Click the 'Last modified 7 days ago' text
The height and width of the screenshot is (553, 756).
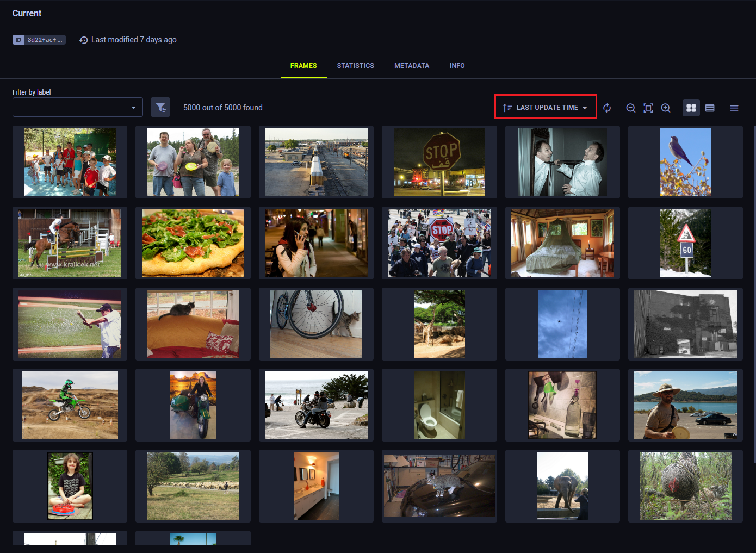click(x=134, y=40)
